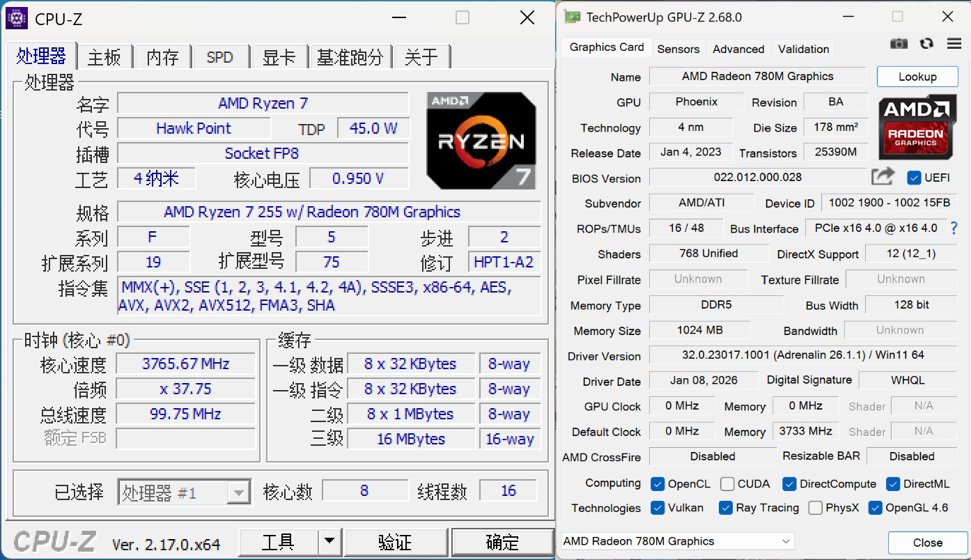The height and width of the screenshot is (560, 971).
Task: Click TDP value 45.0 W
Action: click(373, 128)
